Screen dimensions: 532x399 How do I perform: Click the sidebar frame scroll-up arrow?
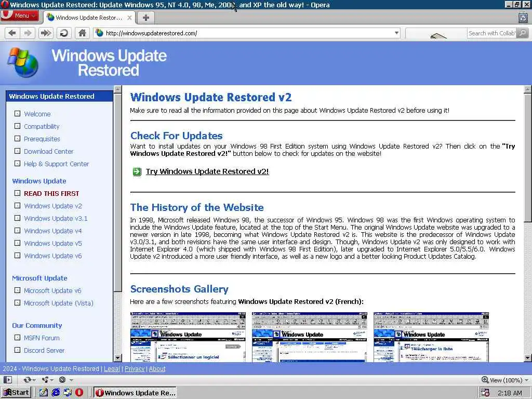tap(118, 90)
